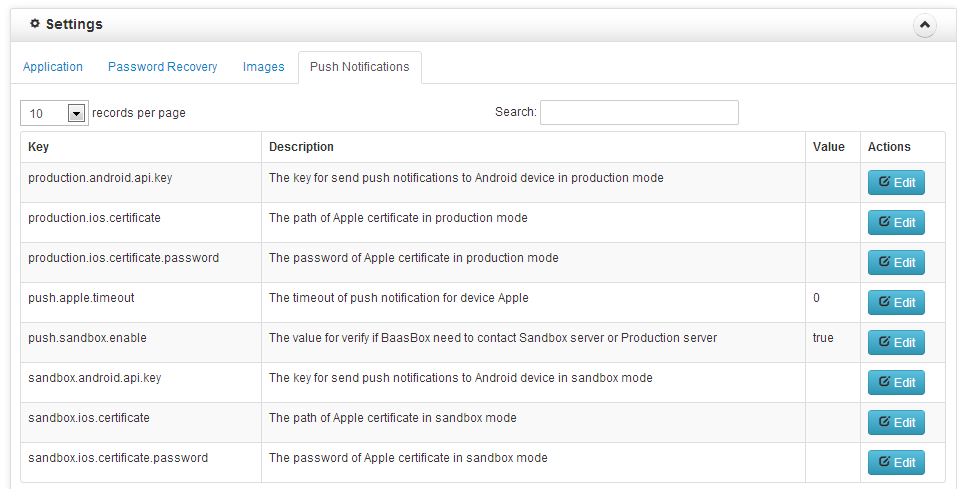Click into the Search input field
957x489 pixels.
[x=639, y=112]
